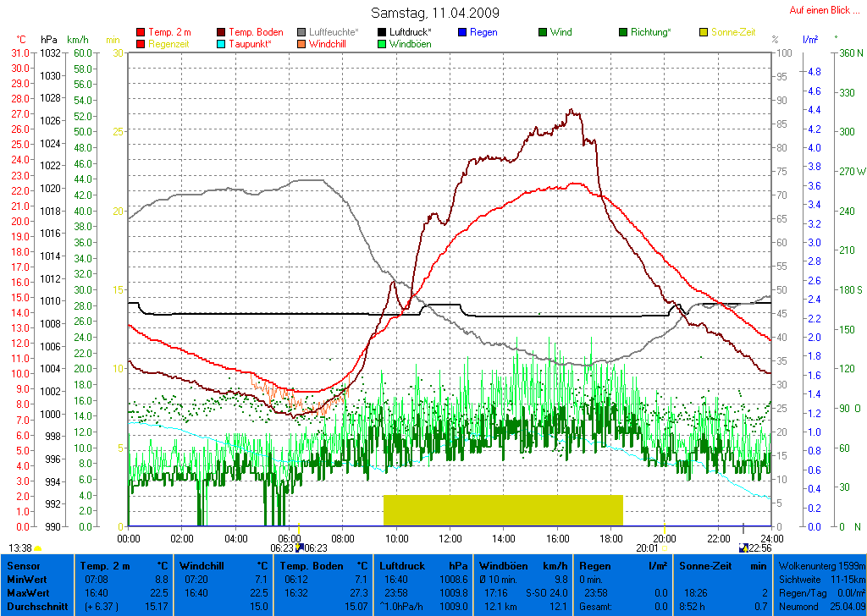Click the yellow Sonne-Zeit color swatch
Viewport: 867px width, 616px height.
pos(704,32)
